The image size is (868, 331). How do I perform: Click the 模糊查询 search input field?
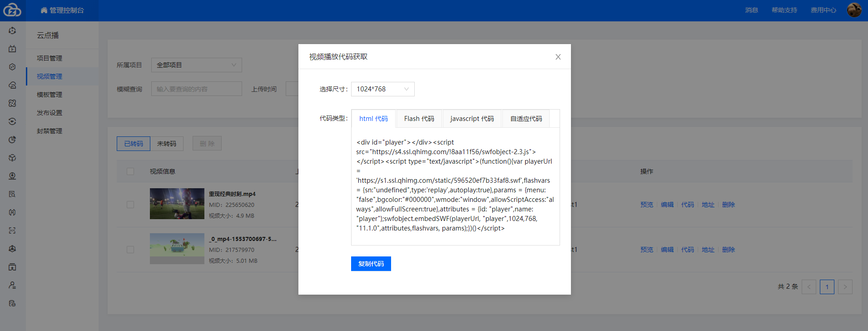196,89
